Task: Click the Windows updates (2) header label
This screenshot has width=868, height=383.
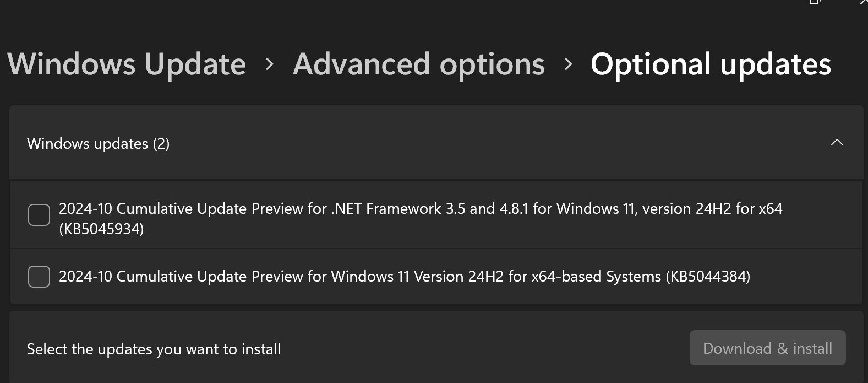Action: point(98,144)
